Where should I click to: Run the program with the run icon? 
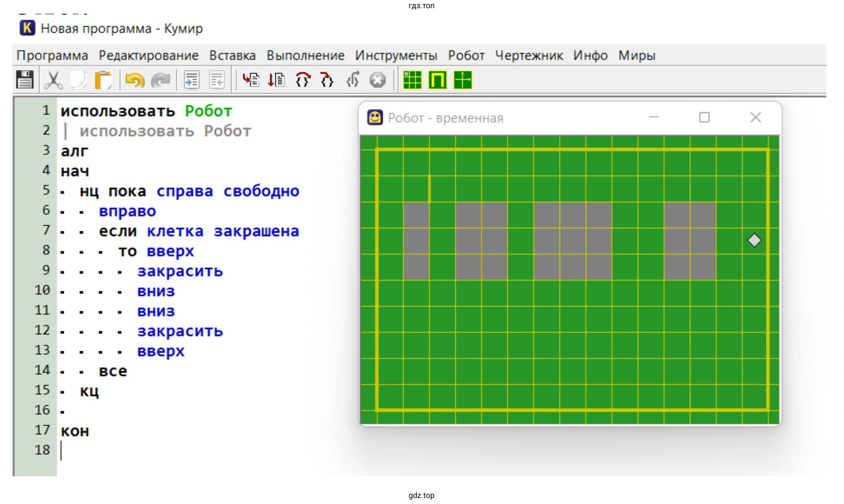point(251,80)
